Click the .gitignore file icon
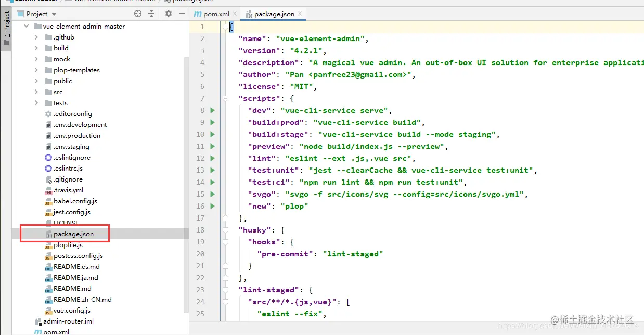This screenshot has height=335, width=644. 48,179
